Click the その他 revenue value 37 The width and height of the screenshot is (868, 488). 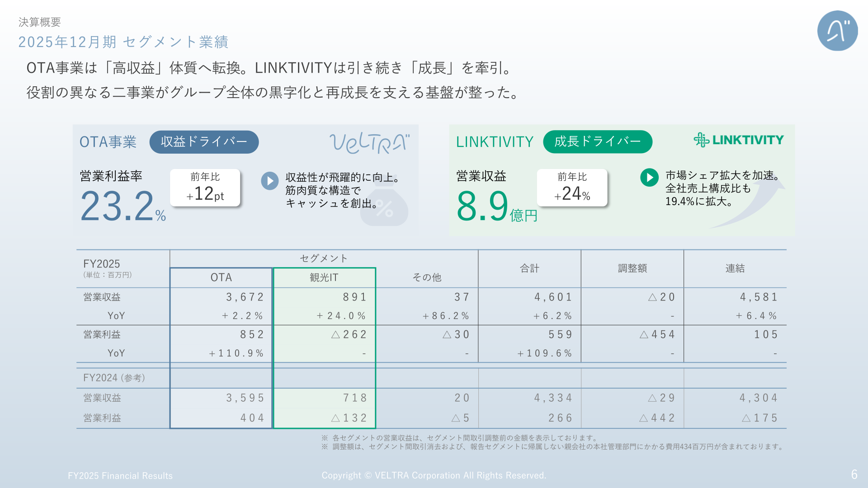point(462,297)
